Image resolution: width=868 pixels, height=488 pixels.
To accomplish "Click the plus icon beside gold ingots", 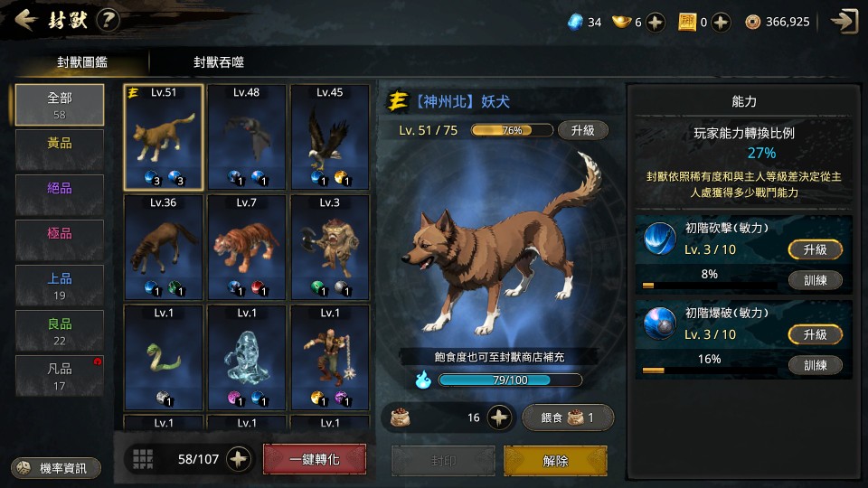I will (656, 22).
